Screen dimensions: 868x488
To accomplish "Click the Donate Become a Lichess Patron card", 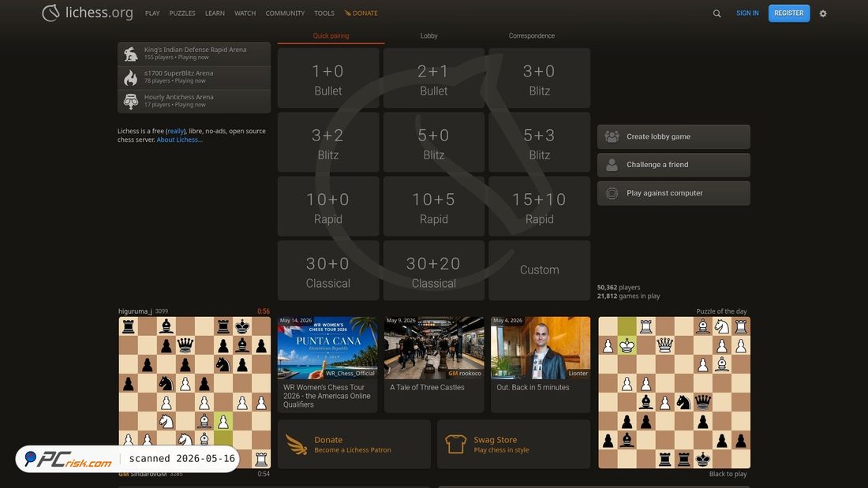I will (354, 445).
